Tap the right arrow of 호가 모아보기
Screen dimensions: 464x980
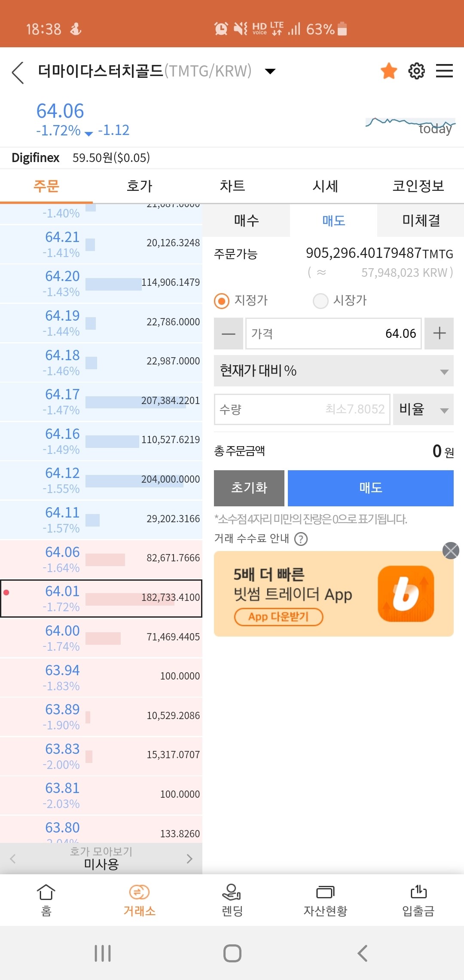click(189, 859)
